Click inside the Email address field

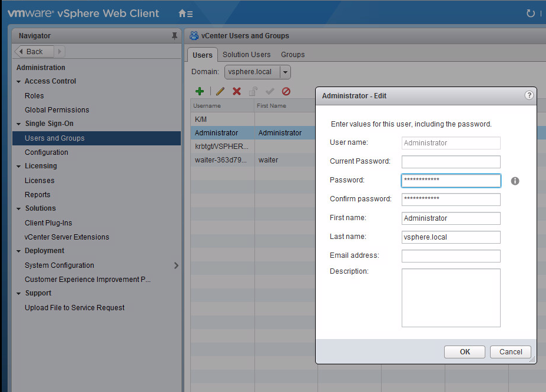coord(451,255)
